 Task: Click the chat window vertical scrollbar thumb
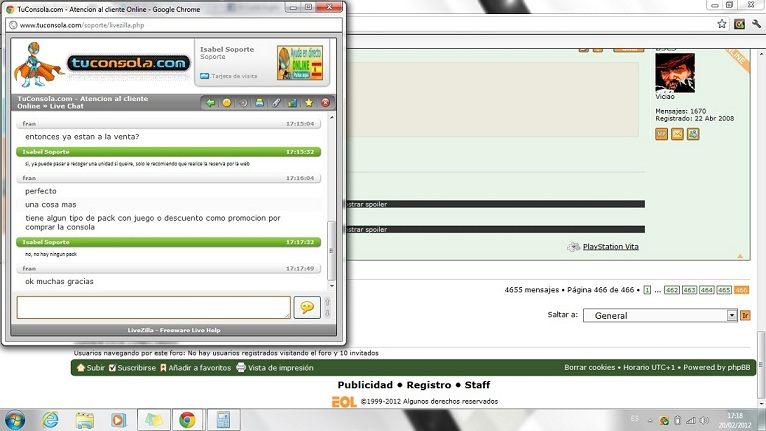coord(332,251)
